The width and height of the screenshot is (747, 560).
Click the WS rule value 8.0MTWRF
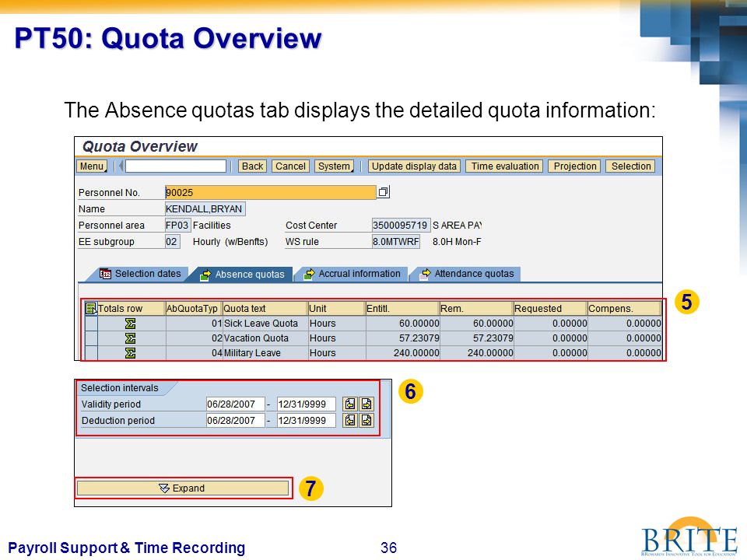coord(395,241)
